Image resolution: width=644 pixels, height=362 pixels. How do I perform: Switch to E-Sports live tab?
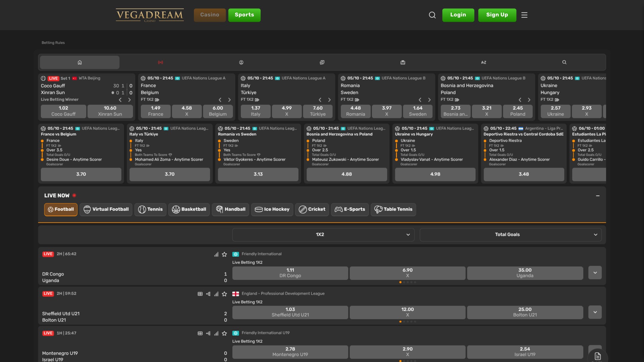point(350,209)
